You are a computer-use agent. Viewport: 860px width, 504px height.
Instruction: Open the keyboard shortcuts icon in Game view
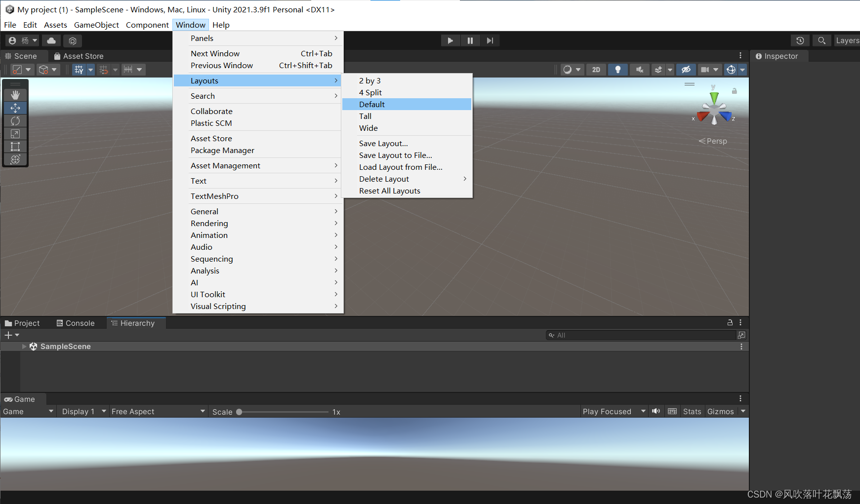[672, 411]
